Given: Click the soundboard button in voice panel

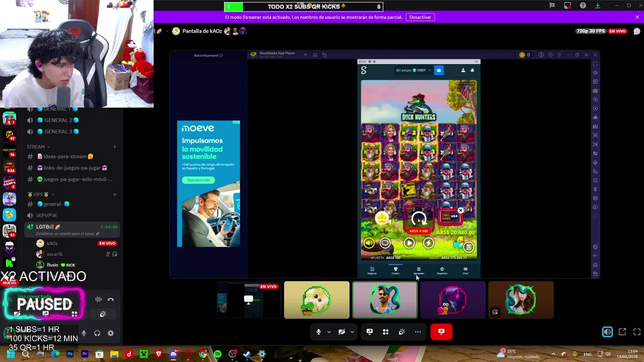Looking at the screenshot, I should [103, 314].
